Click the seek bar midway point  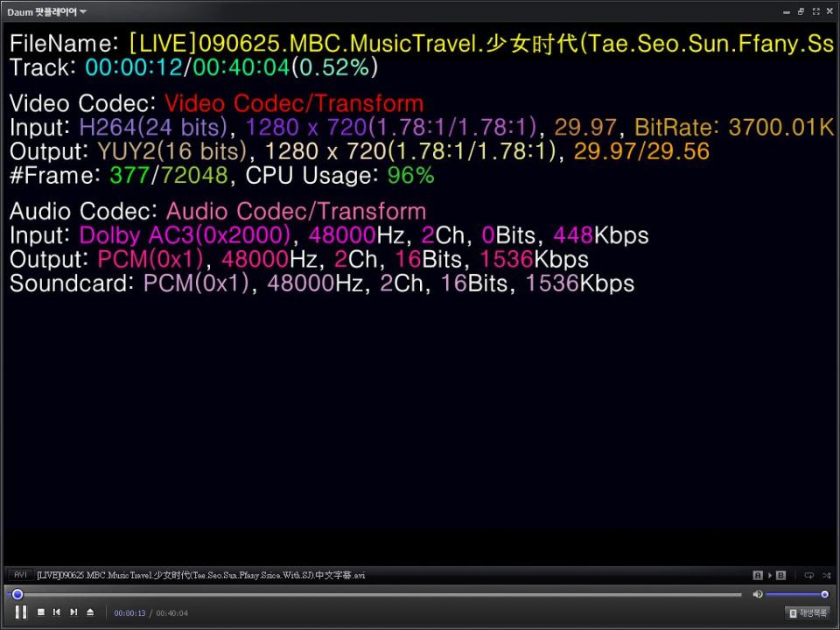[378, 594]
